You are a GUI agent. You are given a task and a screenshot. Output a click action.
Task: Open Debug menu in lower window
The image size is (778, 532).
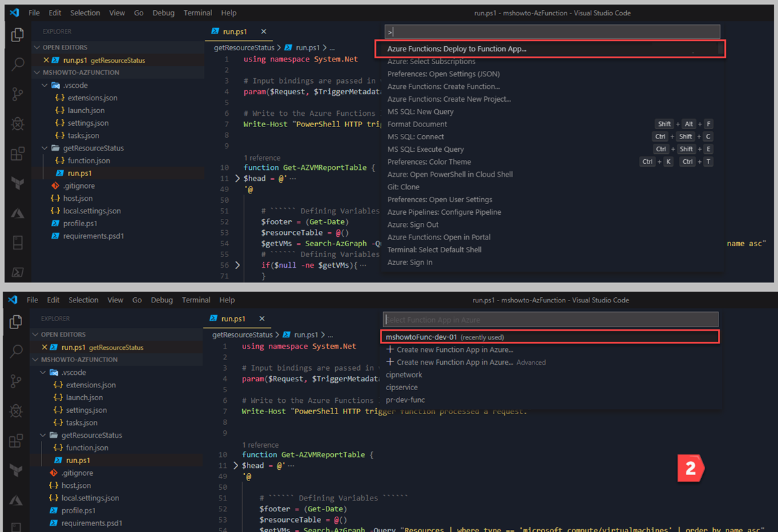point(162,300)
